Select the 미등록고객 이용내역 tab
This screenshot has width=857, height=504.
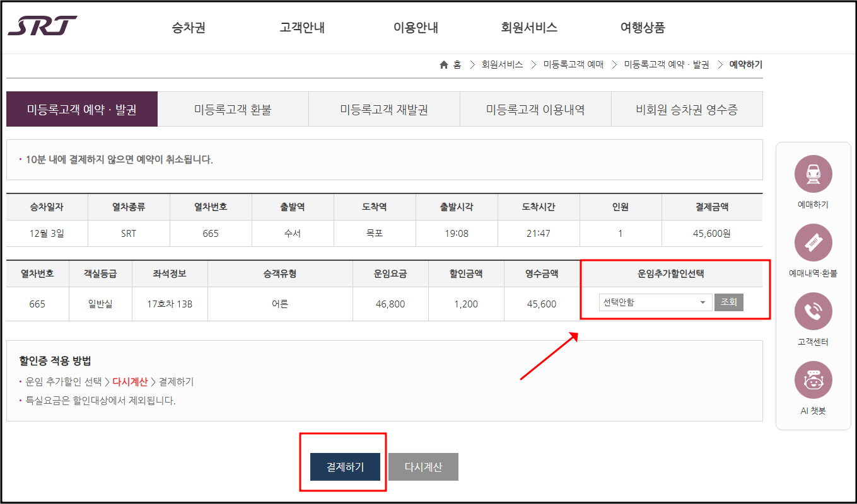pyautogui.click(x=535, y=108)
